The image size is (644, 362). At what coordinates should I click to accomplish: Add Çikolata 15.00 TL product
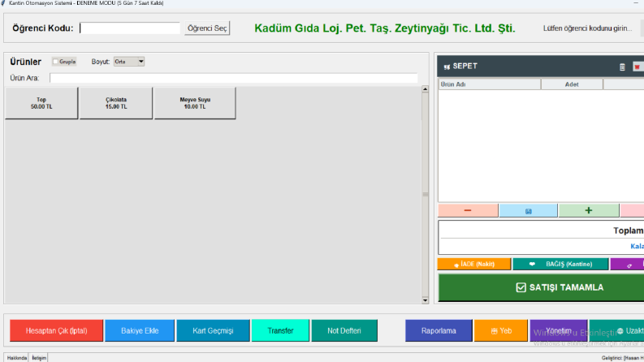click(116, 103)
